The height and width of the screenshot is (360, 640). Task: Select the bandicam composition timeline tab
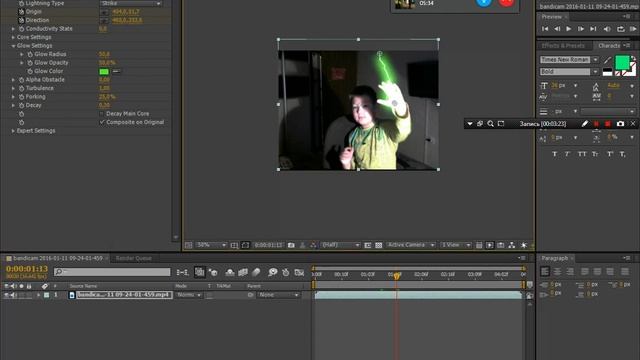pos(58,258)
